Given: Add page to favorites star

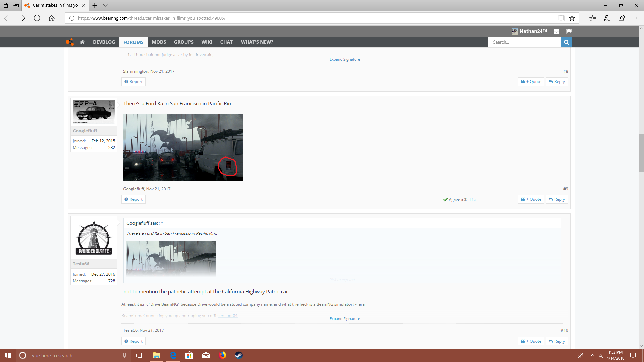Looking at the screenshot, I should point(572,18).
